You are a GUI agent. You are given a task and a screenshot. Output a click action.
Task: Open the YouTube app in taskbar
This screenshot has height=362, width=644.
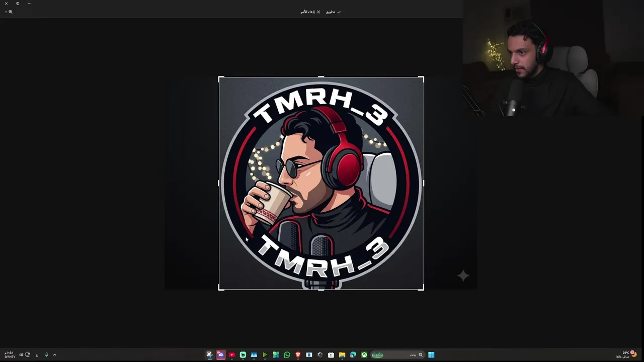pyautogui.click(x=232, y=354)
